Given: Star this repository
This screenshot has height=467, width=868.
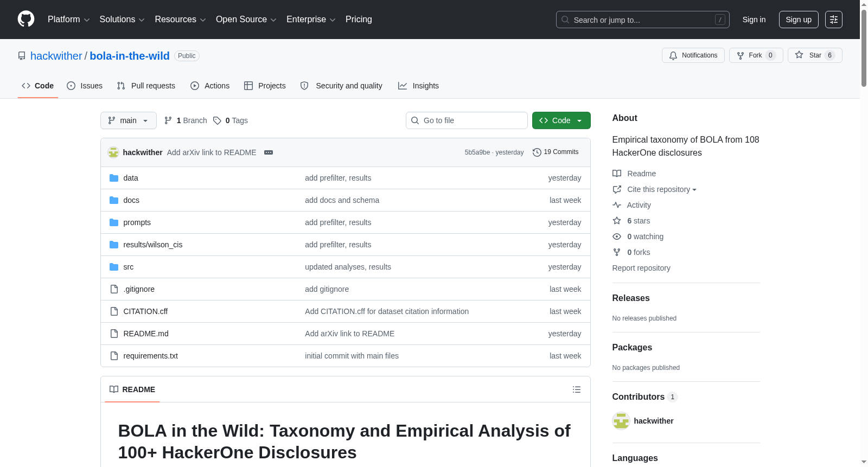Looking at the screenshot, I should click(815, 55).
